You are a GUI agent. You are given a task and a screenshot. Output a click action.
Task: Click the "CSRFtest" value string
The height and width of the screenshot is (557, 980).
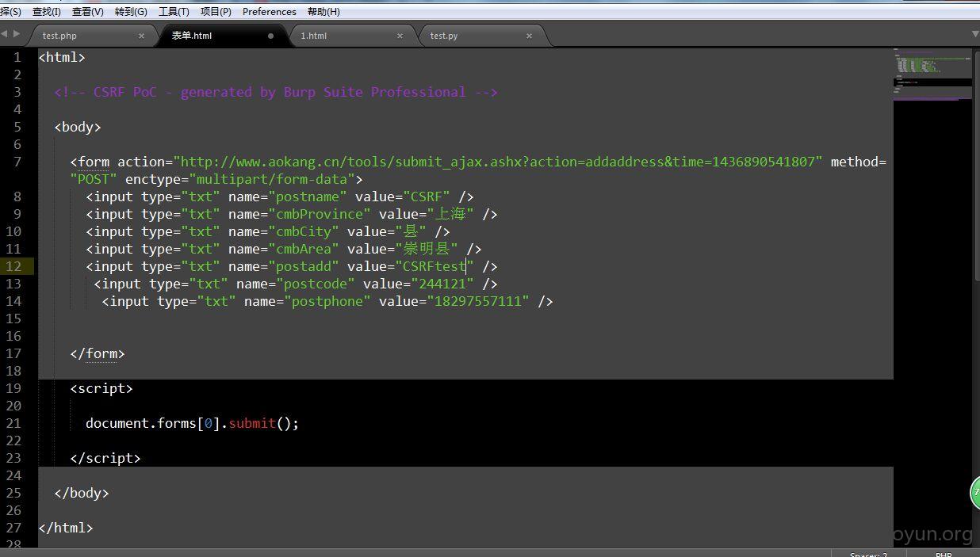click(434, 266)
